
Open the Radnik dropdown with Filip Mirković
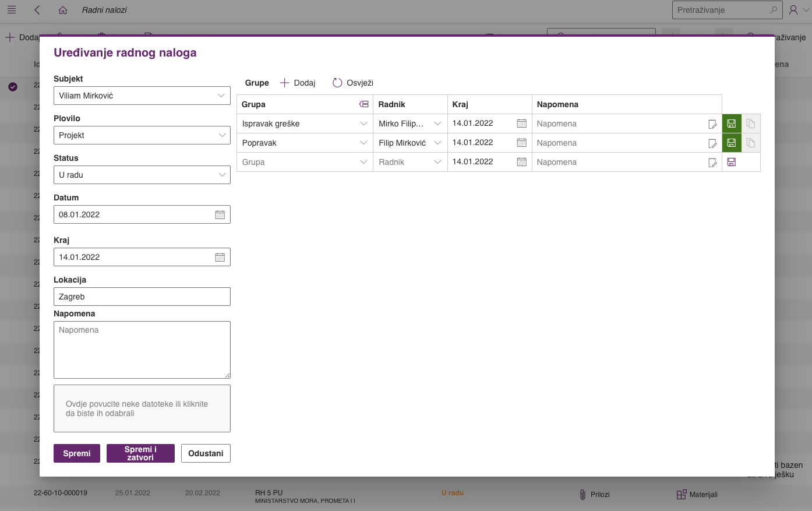(437, 143)
